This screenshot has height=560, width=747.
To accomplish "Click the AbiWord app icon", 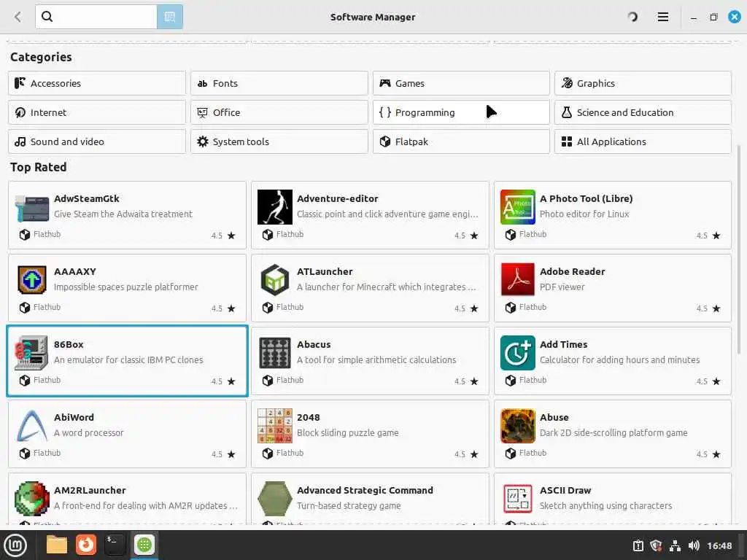I will click(x=32, y=426).
